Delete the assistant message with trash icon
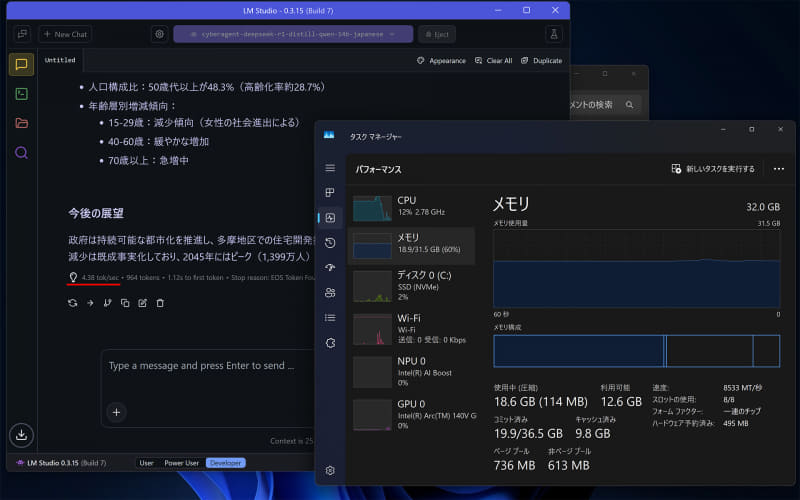The height and width of the screenshot is (500, 800). (160, 303)
